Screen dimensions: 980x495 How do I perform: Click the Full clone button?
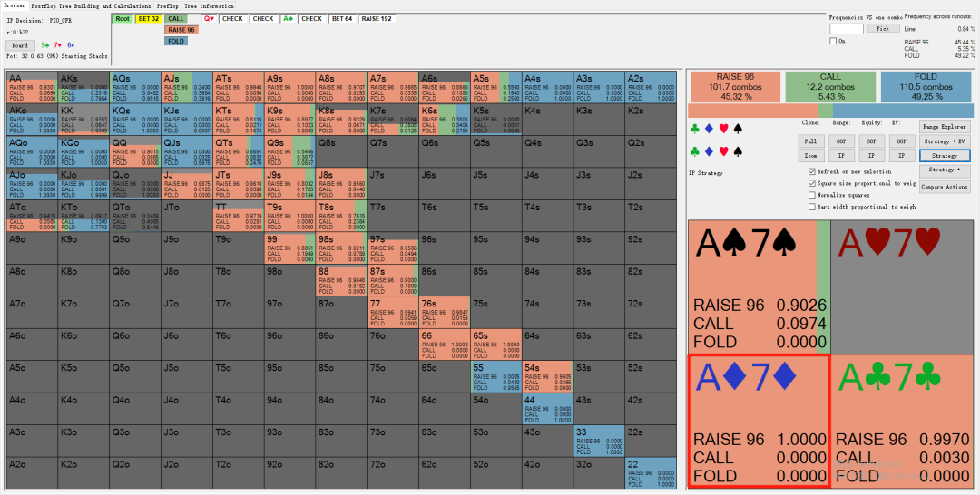click(810, 141)
